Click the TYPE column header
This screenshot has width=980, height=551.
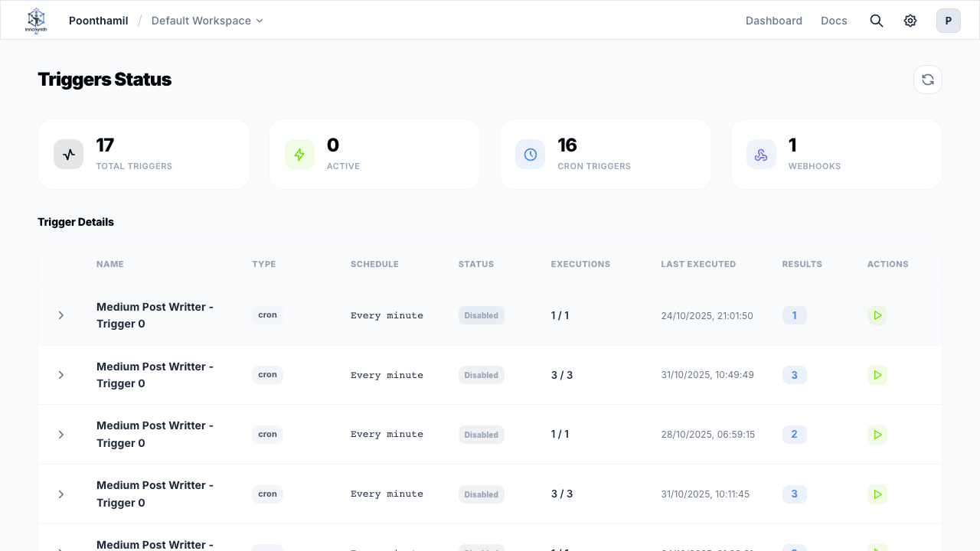coord(264,264)
